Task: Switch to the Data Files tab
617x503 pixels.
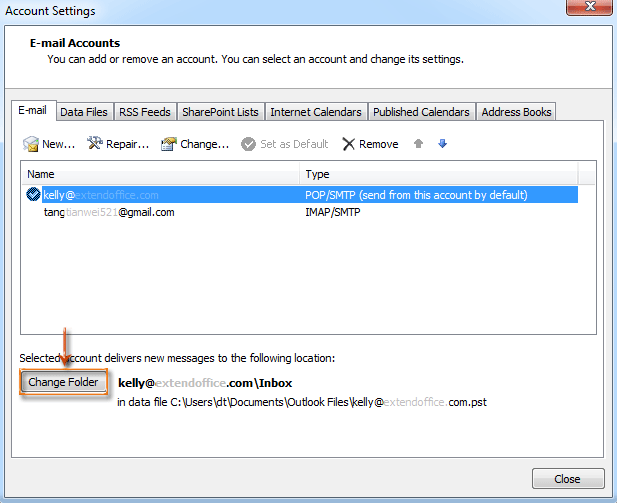Action: 84,112
